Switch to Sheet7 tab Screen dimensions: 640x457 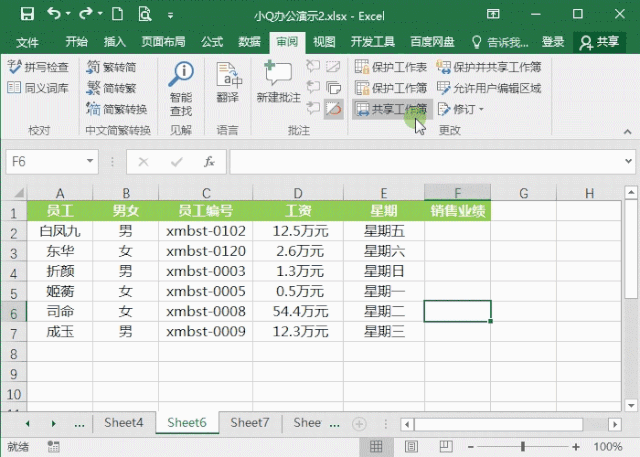[x=250, y=422]
